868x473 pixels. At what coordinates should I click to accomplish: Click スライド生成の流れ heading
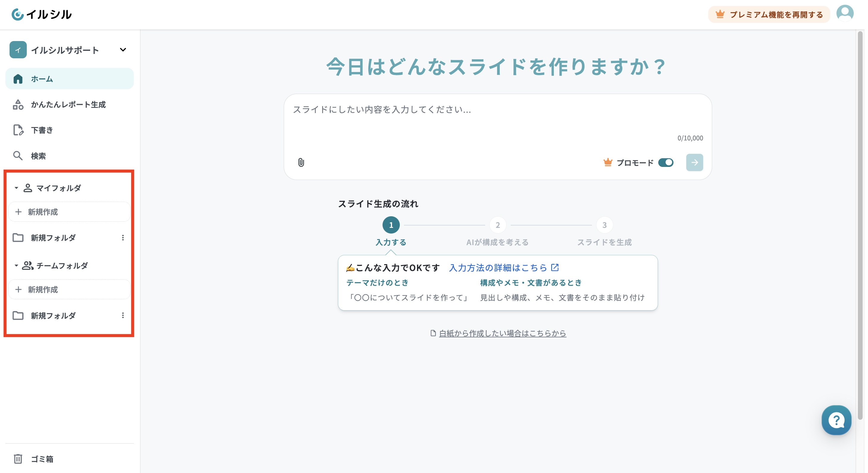click(x=378, y=204)
